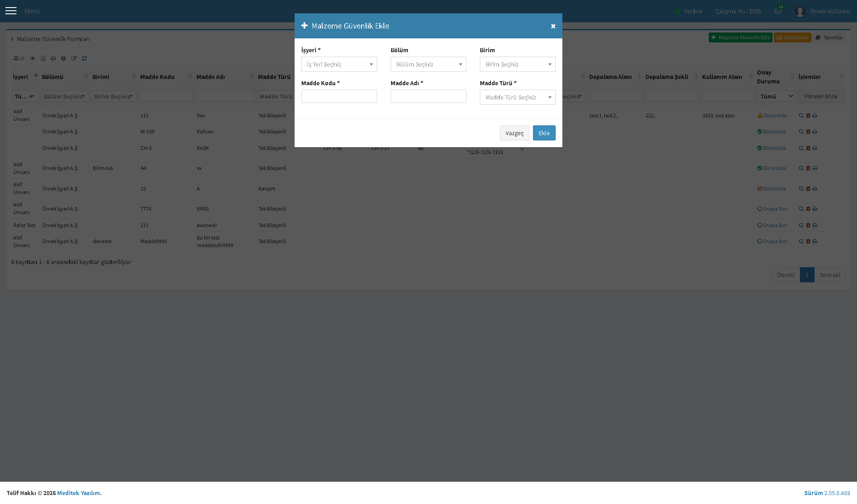Open the help question-mark icon
This screenshot has height=504, width=857.
pos(63,58)
